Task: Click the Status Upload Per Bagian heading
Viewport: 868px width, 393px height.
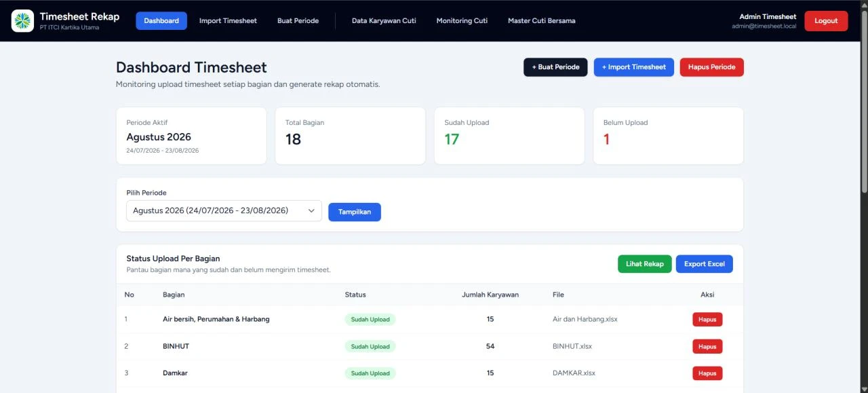Action: 173,259
